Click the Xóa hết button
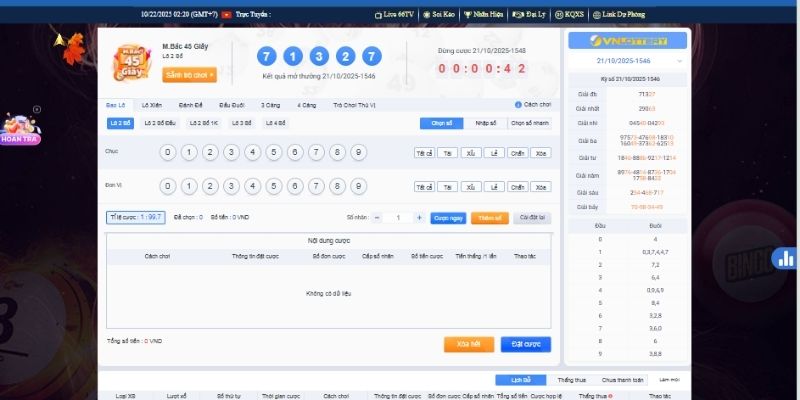 [469, 344]
